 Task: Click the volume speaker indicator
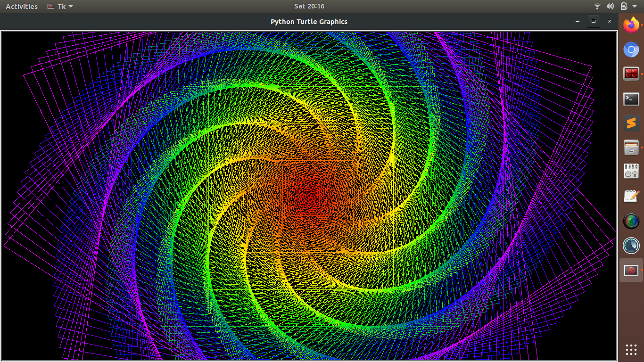610,6
